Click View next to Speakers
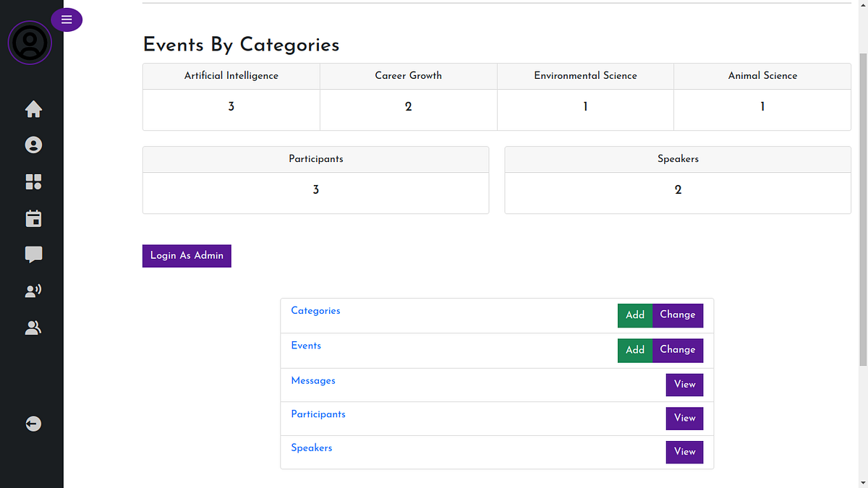868x488 pixels. tap(684, 452)
